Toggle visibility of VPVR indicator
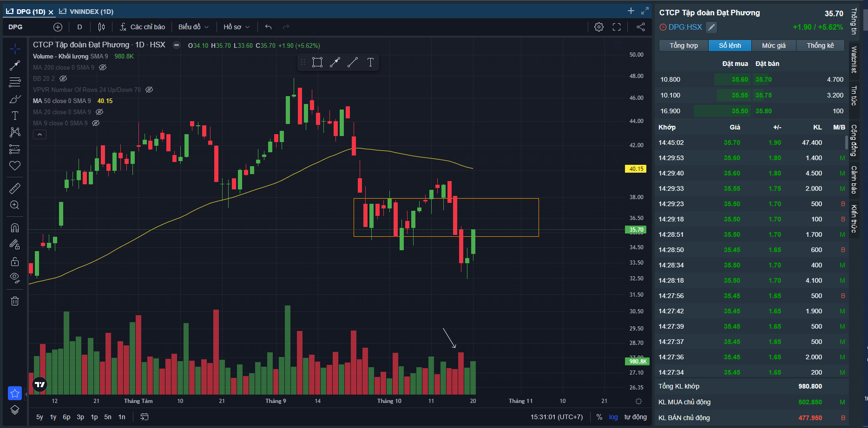The height and width of the screenshot is (428, 868). [149, 90]
